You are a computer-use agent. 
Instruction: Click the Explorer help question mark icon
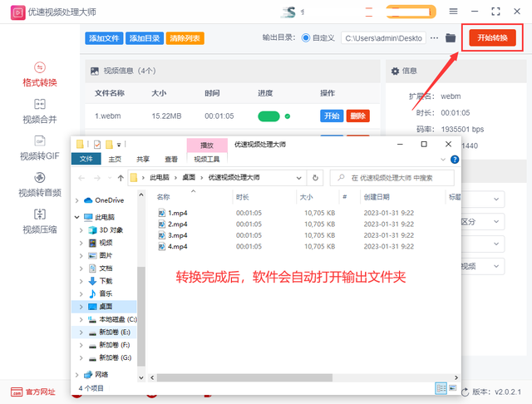pyautogui.click(x=455, y=160)
